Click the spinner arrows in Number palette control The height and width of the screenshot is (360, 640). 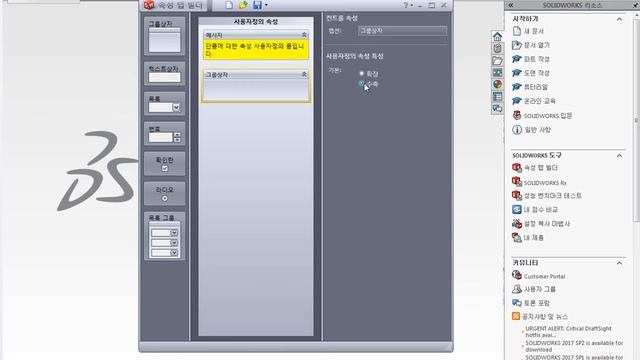point(177,137)
